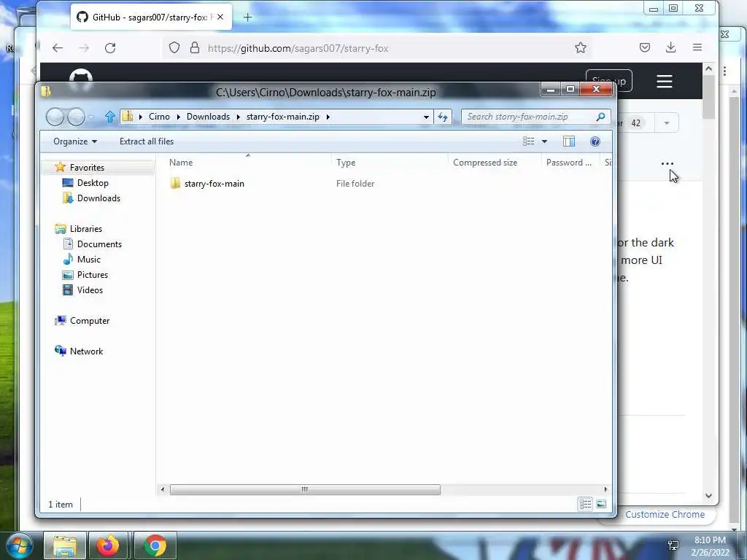Open Windows Explorer from the taskbar

[65, 545]
